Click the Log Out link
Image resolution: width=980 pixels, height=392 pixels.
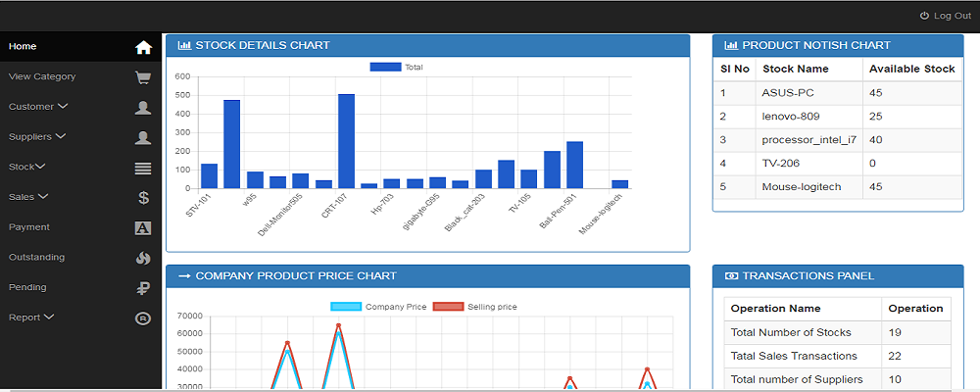coord(945,16)
